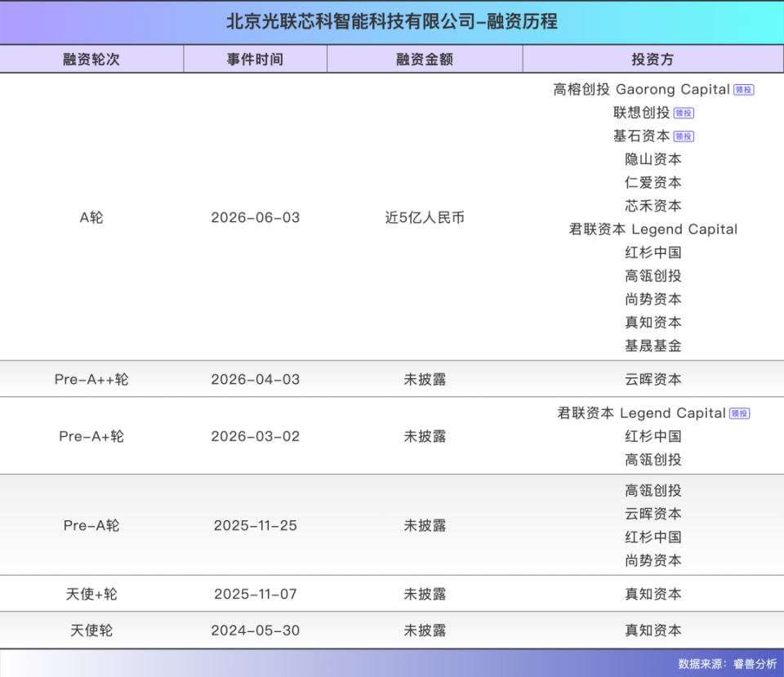Screen dimensions: 784x677
Task: Click 云晖资本 in the Pre-A轮 row
Action: click(653, 514)
